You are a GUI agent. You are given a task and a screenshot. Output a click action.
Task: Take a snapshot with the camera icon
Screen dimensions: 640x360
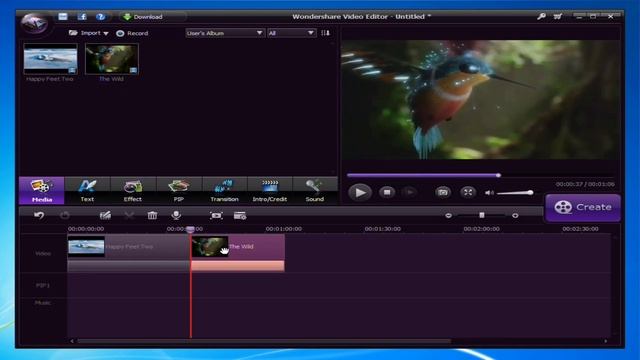[443, 192]
